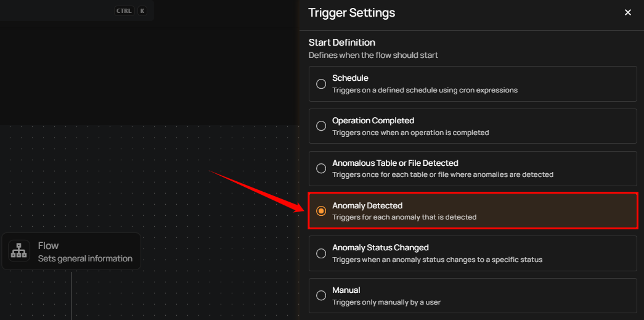Enable the Anomaly Status Changed radio button
Viewport: 644px width, 320px height.
[321, 253]
